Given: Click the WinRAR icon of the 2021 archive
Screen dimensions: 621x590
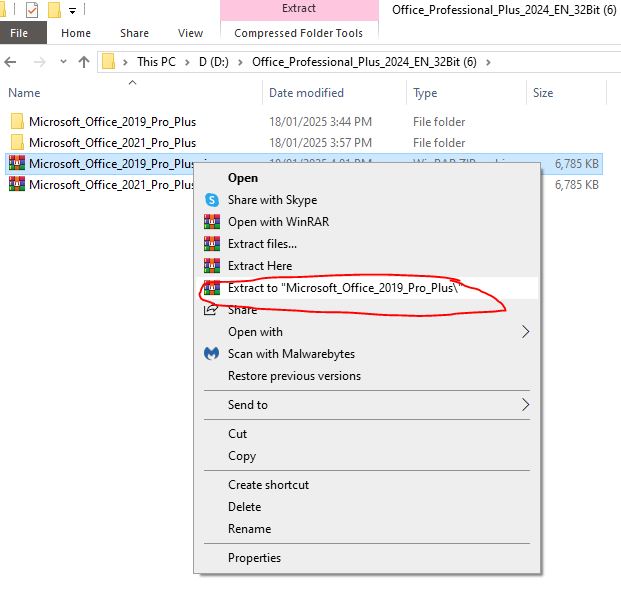Looking at the screenshot, I should click(x=17, y=184).
